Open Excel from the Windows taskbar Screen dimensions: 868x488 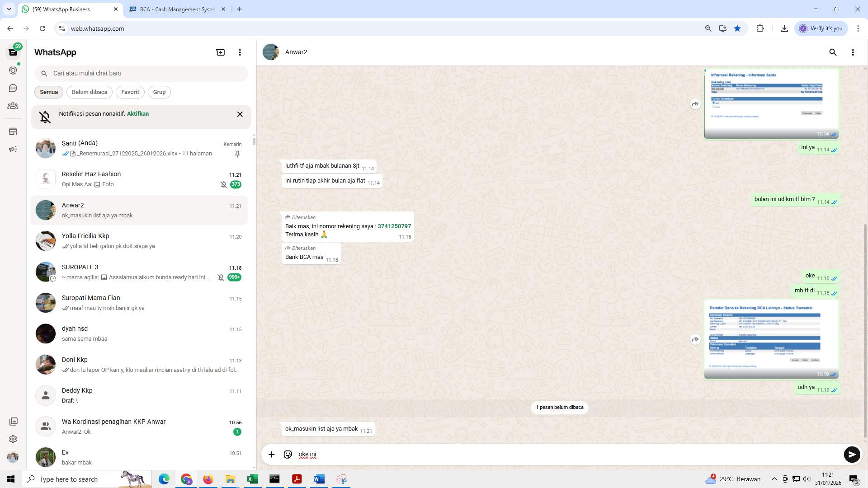pyautogui.click(x=253, y=479)
